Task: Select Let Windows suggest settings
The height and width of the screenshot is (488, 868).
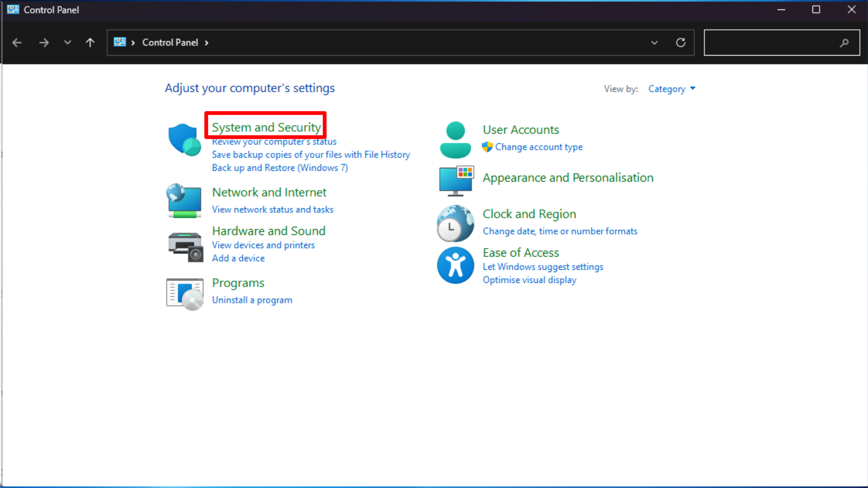Action: pyautogui.click(x=542, y=267)
